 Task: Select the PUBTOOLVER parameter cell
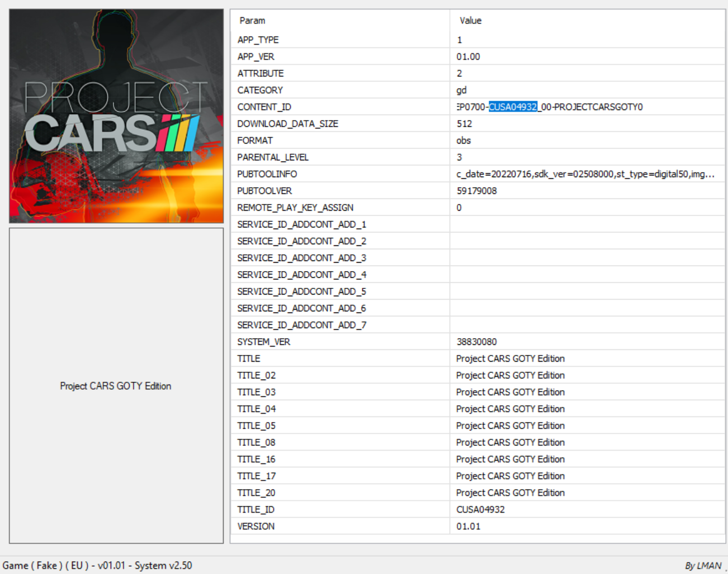click(x=340, y=191)
